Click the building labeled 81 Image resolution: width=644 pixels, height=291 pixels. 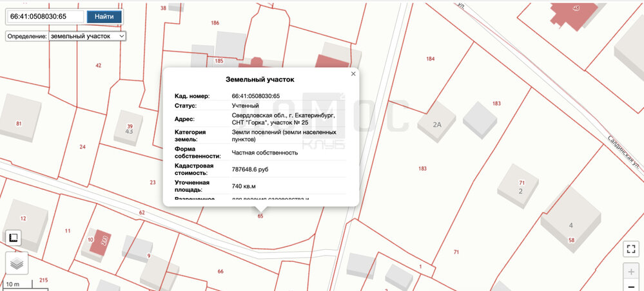(x=19, y=117)
